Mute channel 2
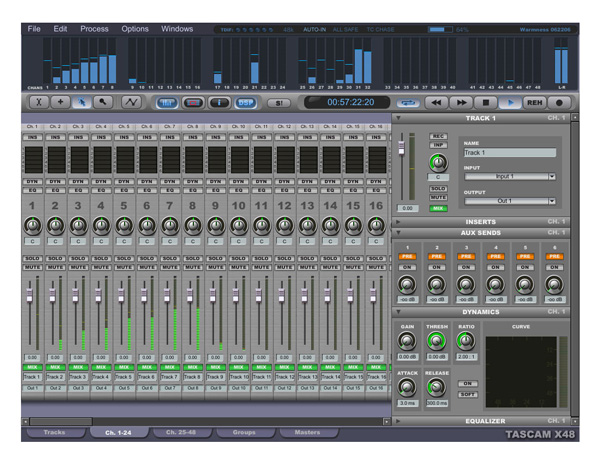Image resolution: width=600 pixels, height=464 pixels. coord(55,267)
